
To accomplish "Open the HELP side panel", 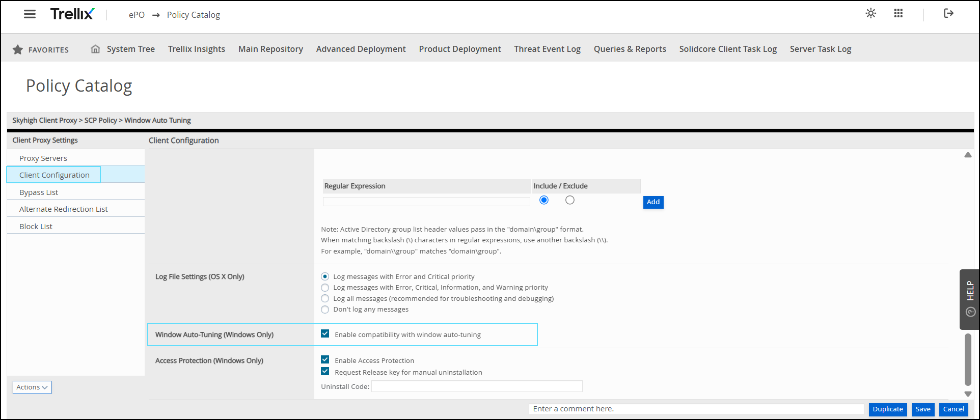I will [970, 299].
